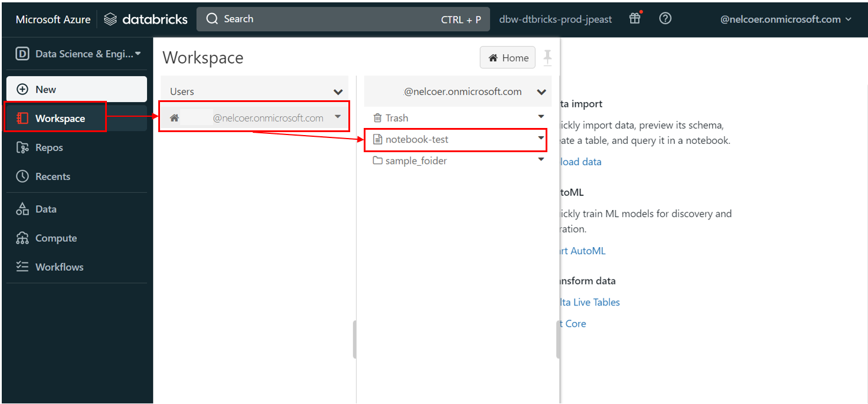Open the sample_foider dropdown arrow
This screenshot has width=868, height=404.
(541, 159)
